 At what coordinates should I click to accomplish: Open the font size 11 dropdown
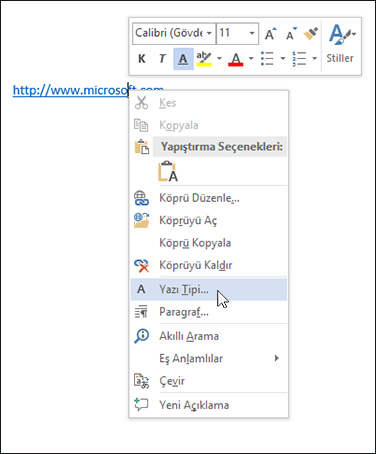point(252,33)
